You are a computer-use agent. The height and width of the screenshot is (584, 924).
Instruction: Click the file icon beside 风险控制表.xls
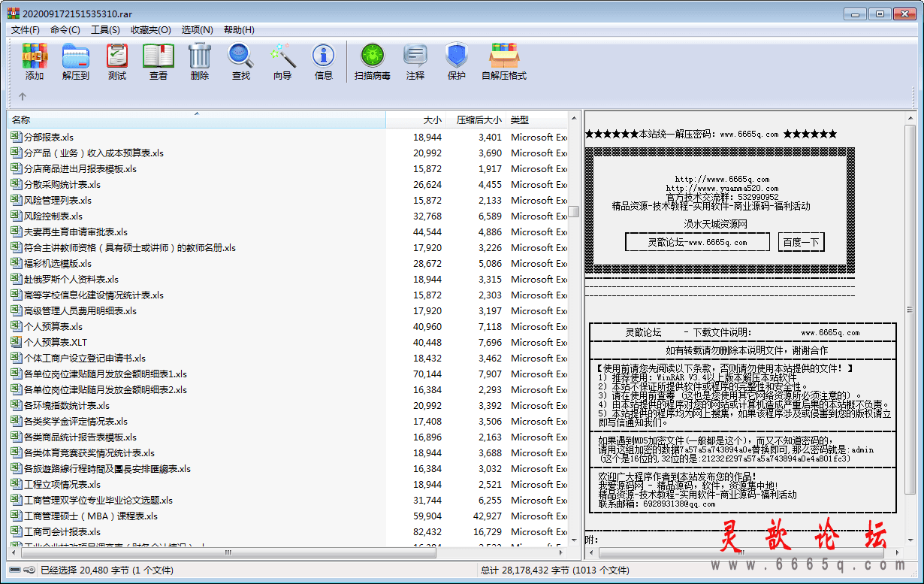pyautogui.click(x=16, y=216)
